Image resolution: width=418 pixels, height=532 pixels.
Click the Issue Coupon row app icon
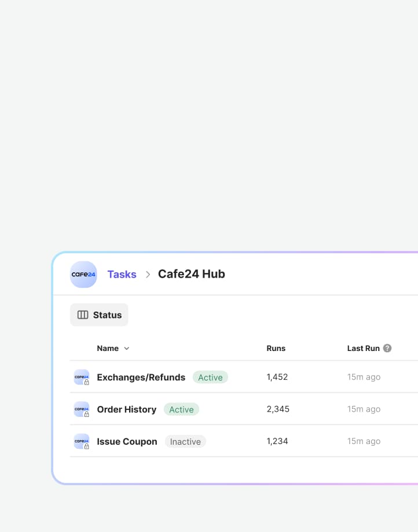point(82,441)
